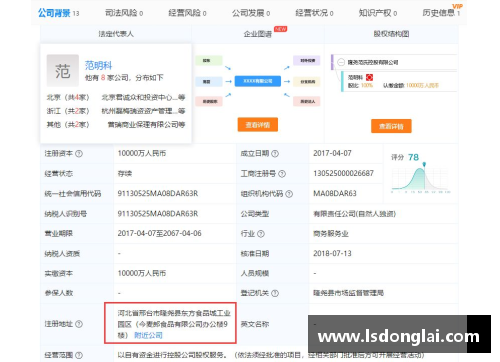Click the score distribution chart
The width and height of the screenshot is (500, 362).
coord(421,179)
